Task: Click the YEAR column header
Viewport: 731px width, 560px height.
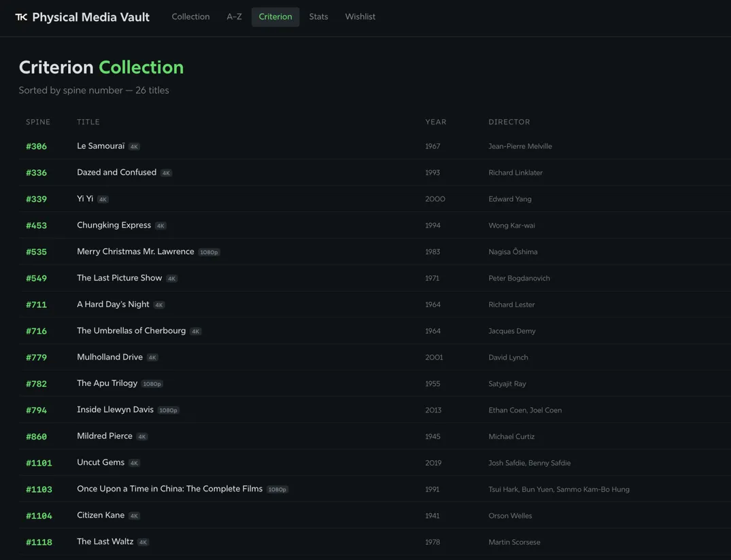Action: tap(435, 122)
